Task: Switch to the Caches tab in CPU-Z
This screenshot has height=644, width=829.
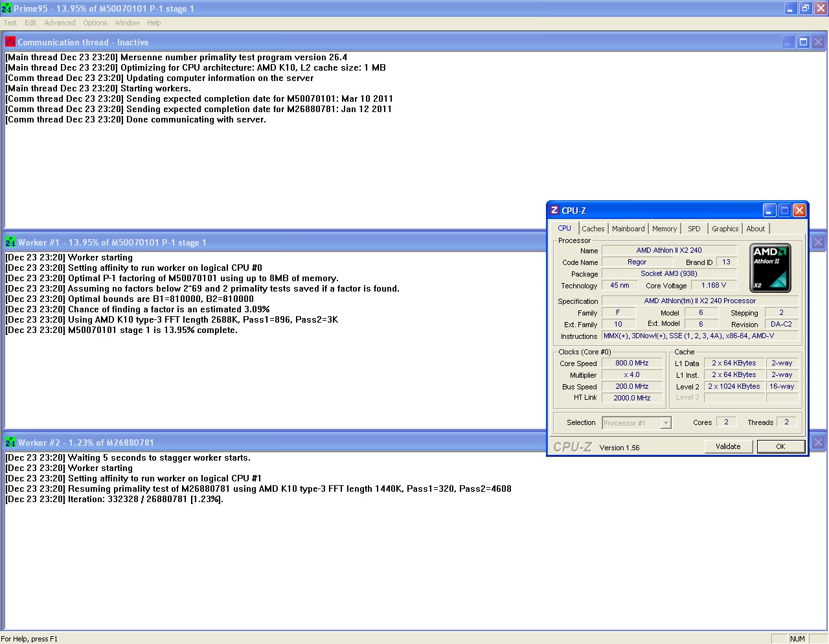Action: click(593, 229)
